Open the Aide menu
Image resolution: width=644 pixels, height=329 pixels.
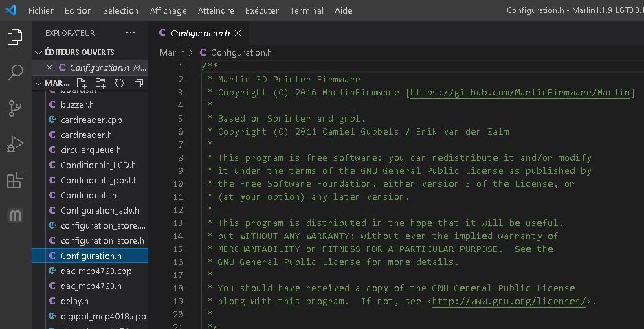[344, 11]
